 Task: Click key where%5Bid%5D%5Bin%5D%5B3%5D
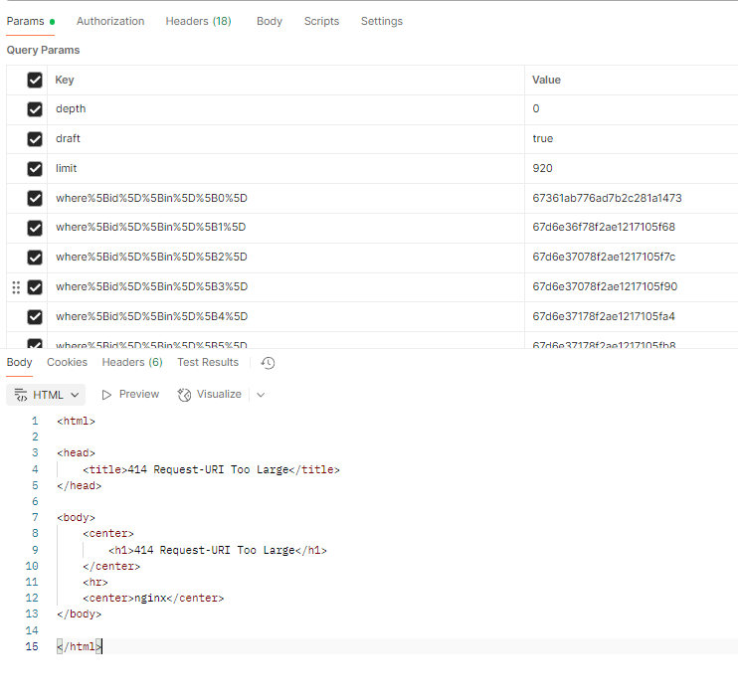(151, 286)
